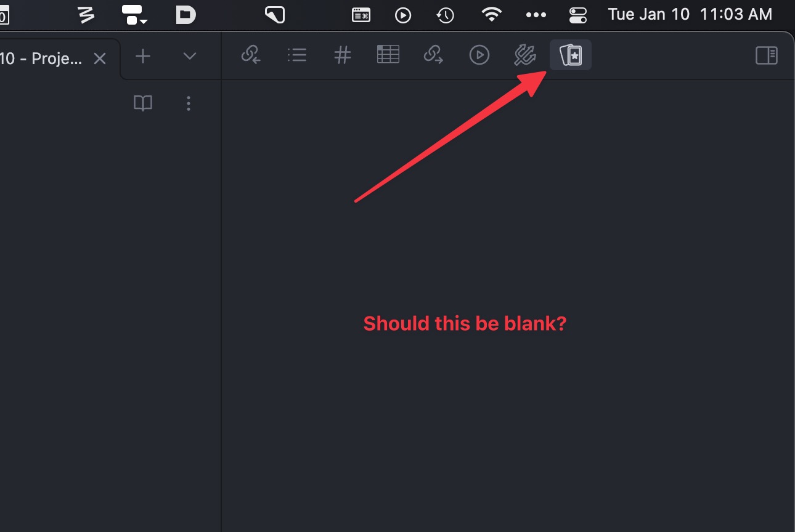Open macOS Control Center in menu bar

(x=578, y=15)
